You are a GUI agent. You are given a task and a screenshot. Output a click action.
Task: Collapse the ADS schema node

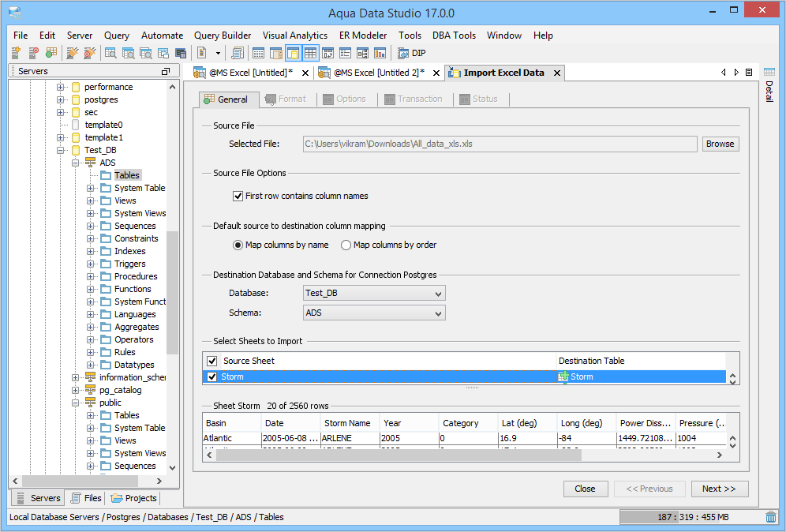pyautogui.click(x=75, y=163)
